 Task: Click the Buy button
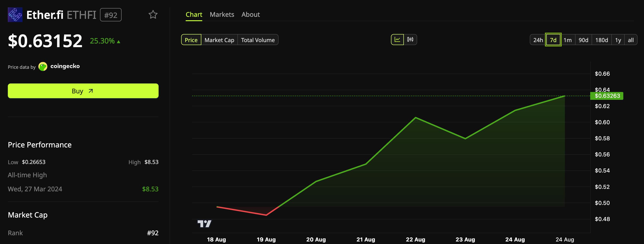point(83,91)
